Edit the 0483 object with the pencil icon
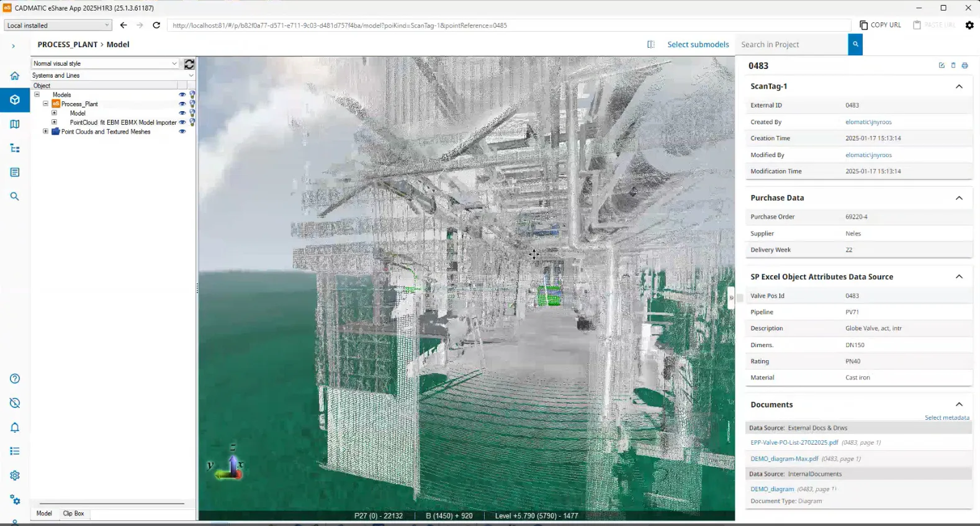Image resolution: width=980 pixels, height=526 pixels. pyautogui.click(x=942, y=66)
